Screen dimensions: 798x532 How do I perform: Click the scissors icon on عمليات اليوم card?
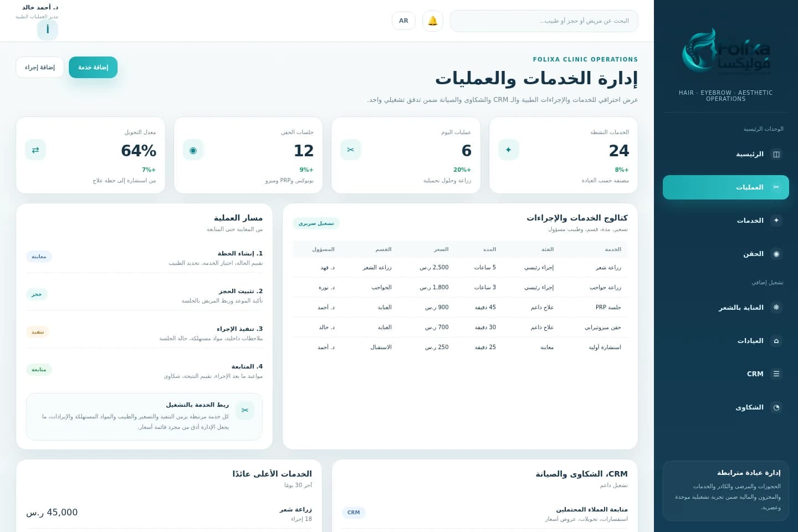351,150
